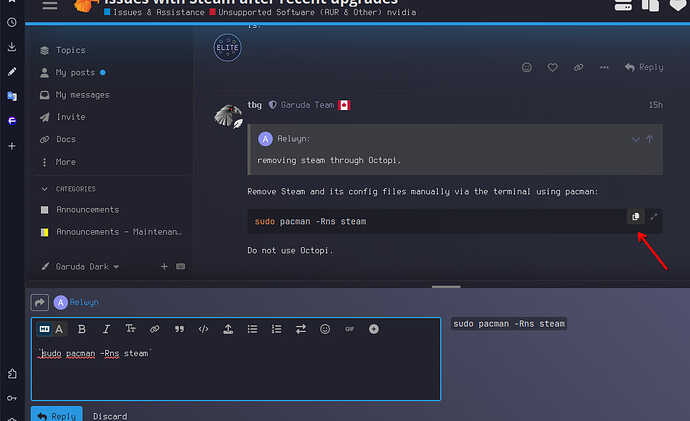690x421 pixels.
Task: Open the Garuda Dark theme dropdown
Action: point(81,267)
